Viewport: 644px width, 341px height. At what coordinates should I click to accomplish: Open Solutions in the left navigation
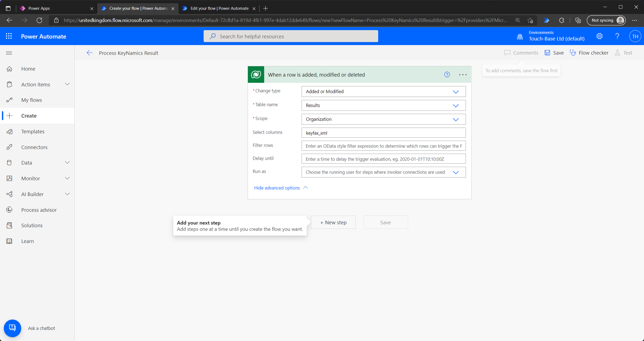point(32,225)
